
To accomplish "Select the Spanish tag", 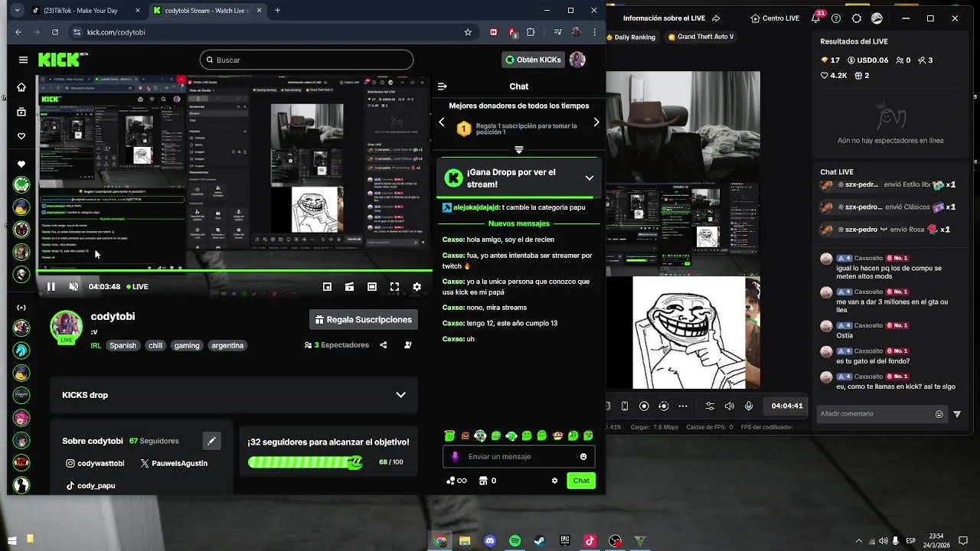I will click(122, 345).
